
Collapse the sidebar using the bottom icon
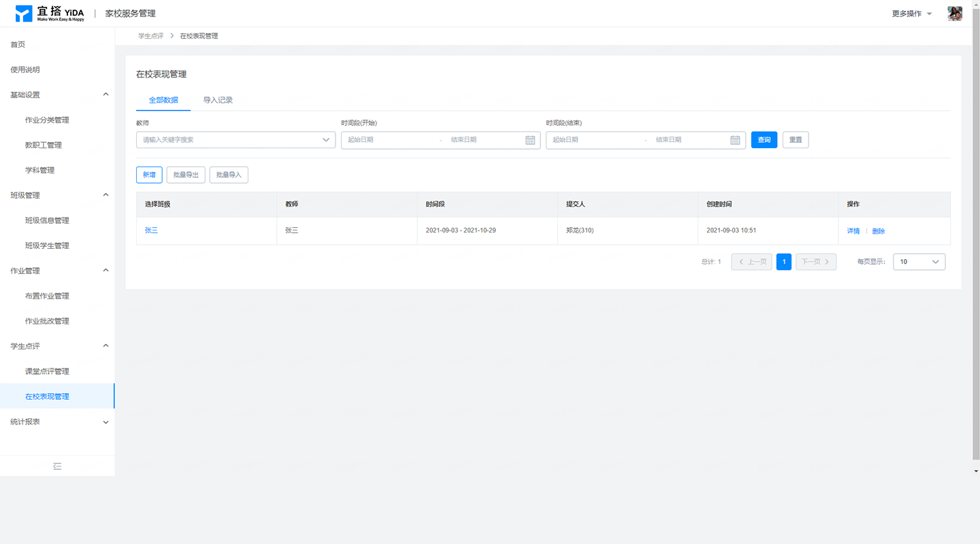coord(57,466)
